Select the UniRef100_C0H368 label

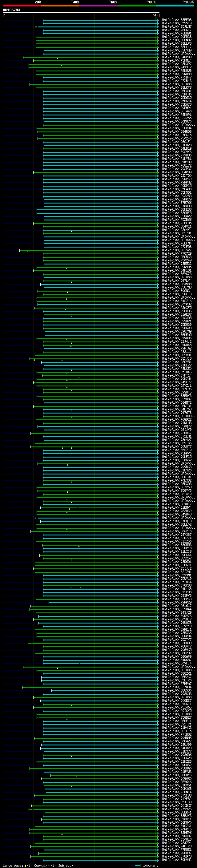pos(176,789)
